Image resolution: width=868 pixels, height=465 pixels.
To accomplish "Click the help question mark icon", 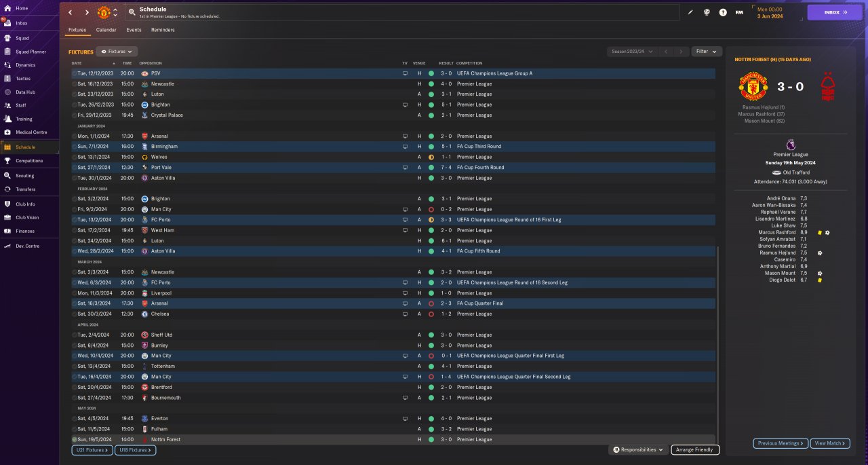I will tap(723, 12).
